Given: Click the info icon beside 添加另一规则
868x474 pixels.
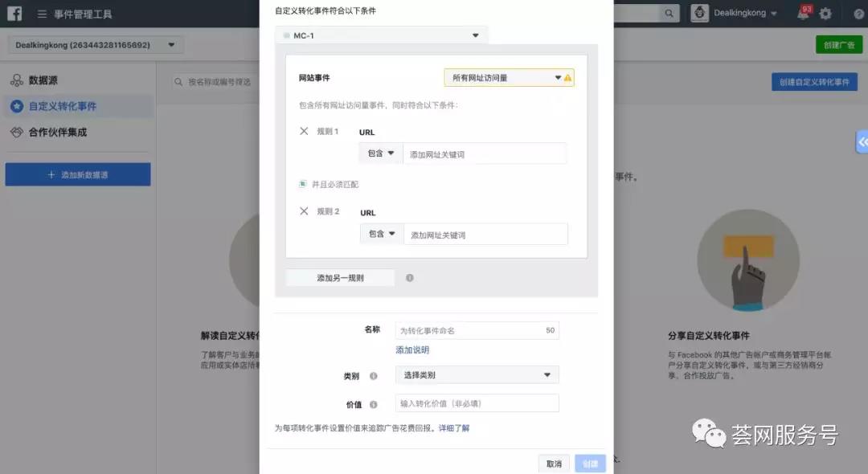Looking at the screenshot, I should coord(409,277).
